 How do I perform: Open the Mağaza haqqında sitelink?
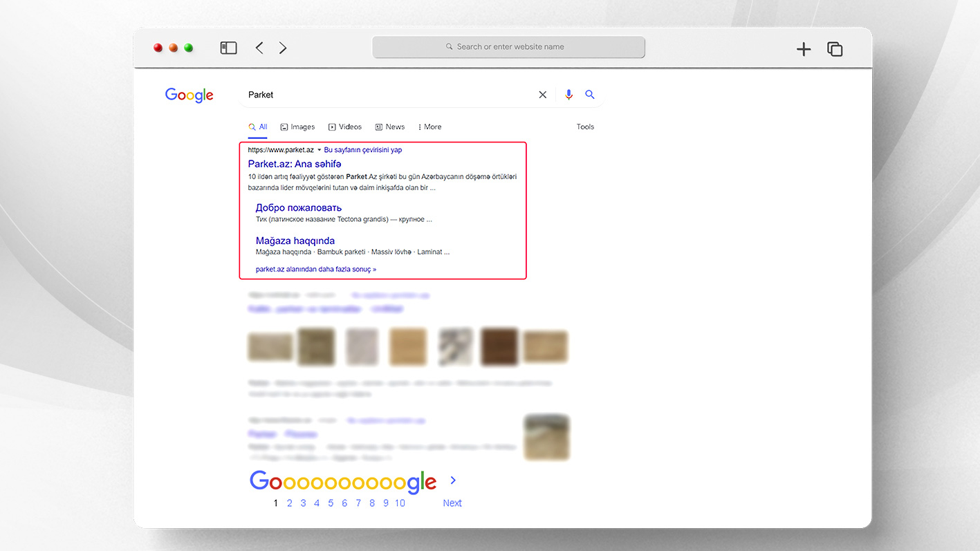point(295,241)
